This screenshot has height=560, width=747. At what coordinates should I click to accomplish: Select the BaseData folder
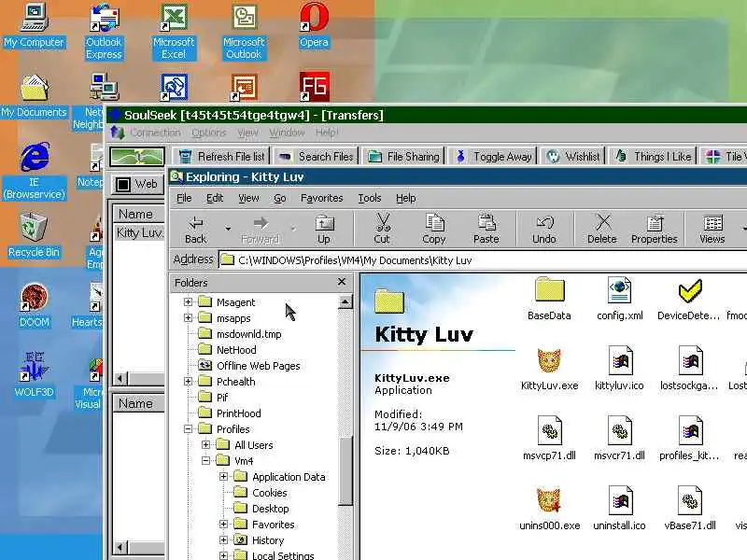(x=549, y=299)
